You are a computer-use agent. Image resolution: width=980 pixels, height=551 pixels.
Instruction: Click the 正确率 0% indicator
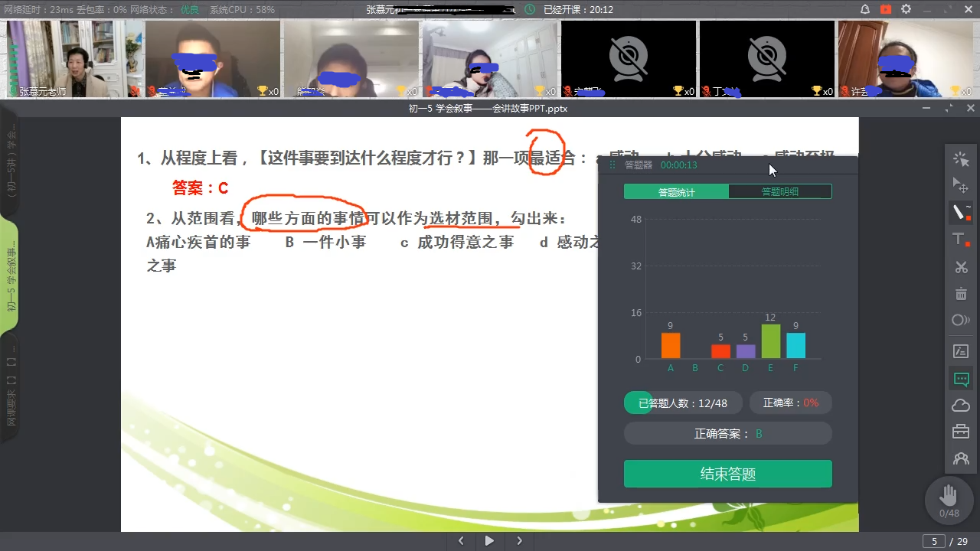790,403
